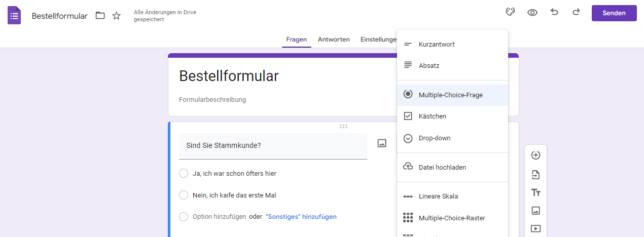Star the Bestellformular form
The image size is (644, 237).
click(117, 16)
